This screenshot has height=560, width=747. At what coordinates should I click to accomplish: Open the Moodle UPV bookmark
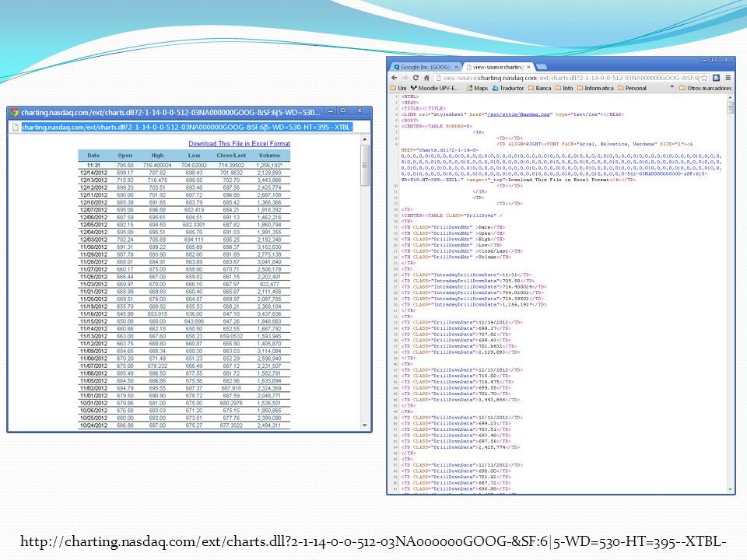coord(434,88)
